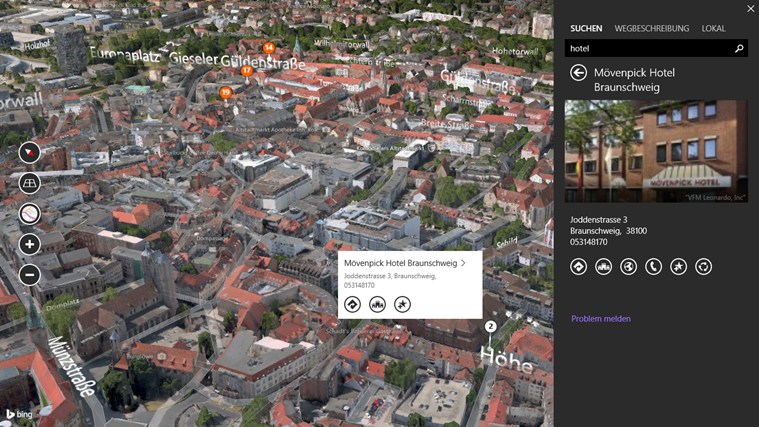Add to favorites from the popup card
759x427 pixels.
[x=402, y=305]
